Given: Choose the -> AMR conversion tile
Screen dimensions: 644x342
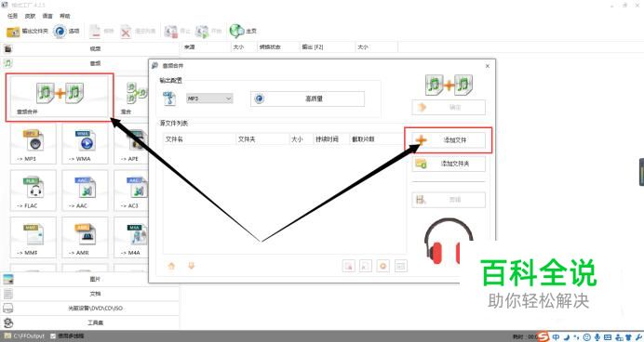Looking at the screenshot, I should 85,237.
